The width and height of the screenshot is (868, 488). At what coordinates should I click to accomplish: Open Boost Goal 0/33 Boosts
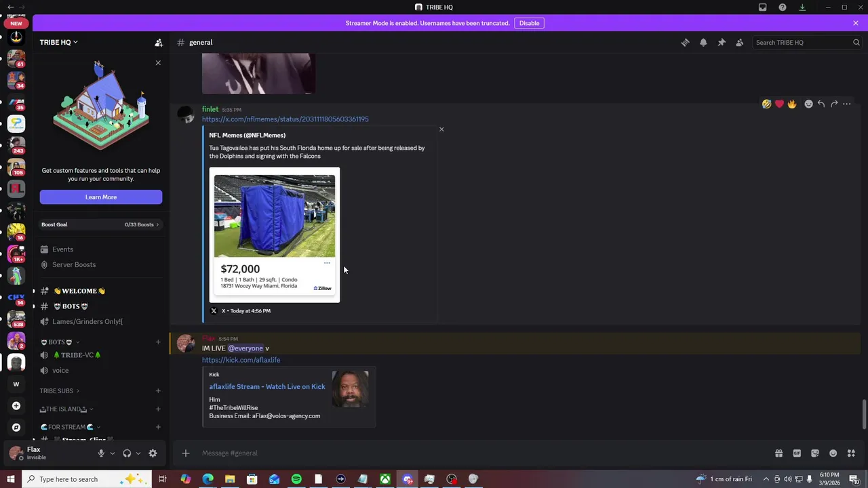pos(100,224)
